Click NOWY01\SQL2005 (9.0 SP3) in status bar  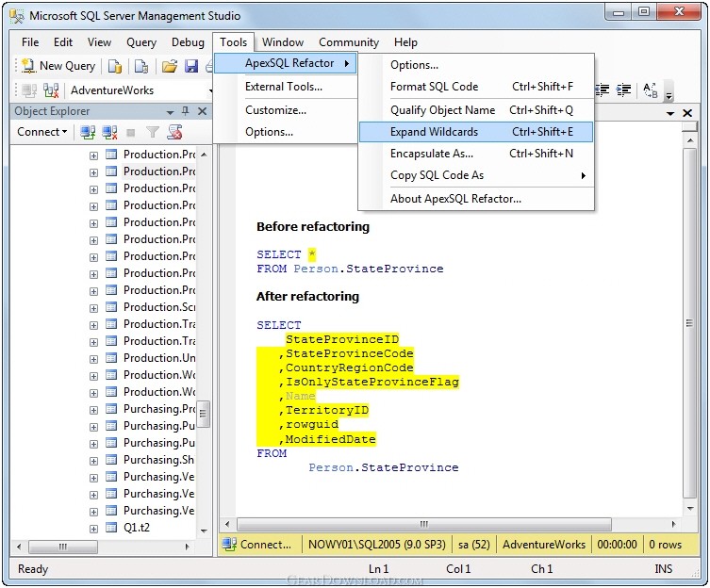click(x=377, y=545)
